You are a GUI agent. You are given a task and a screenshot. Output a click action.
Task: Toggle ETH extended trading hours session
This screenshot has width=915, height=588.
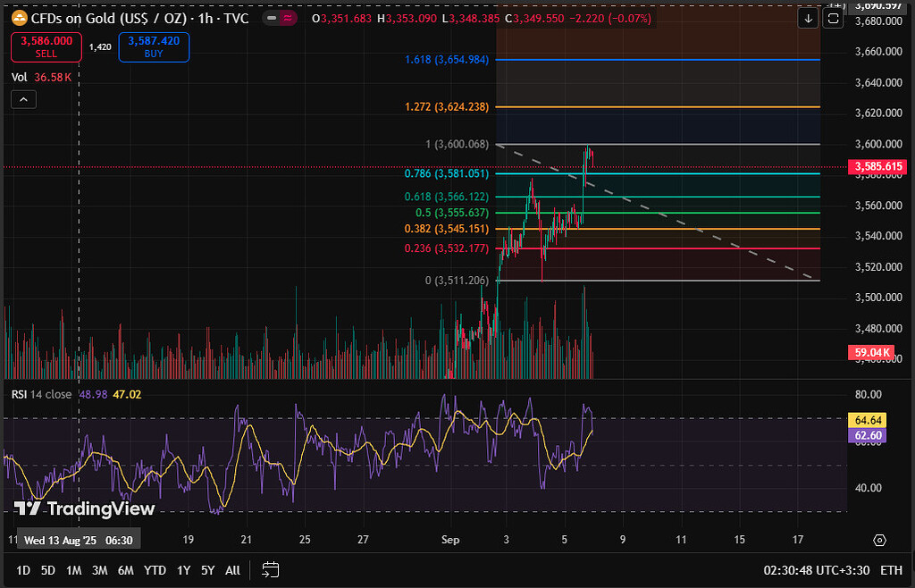(891, 570)
